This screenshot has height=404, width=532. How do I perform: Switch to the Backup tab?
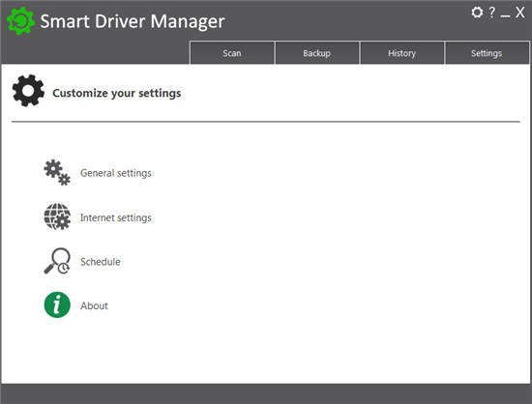317,53
